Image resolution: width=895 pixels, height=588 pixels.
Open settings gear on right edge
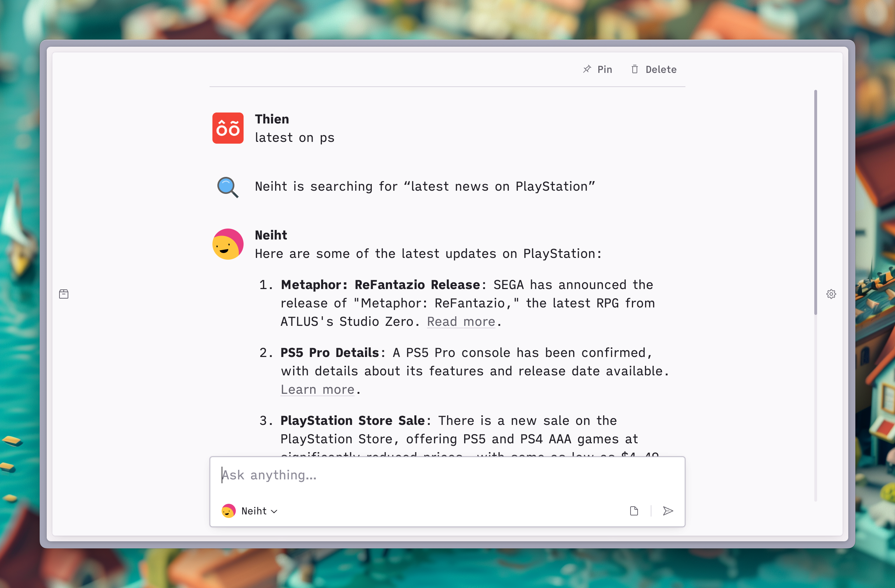(x=831, y=294)
